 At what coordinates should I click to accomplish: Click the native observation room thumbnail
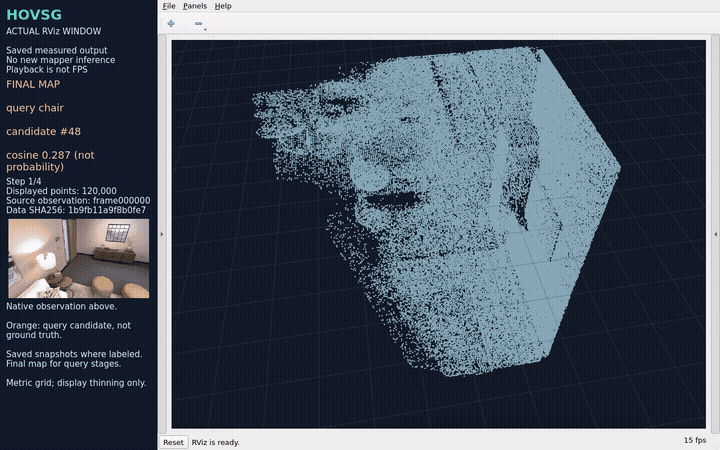tap(79, 259)
